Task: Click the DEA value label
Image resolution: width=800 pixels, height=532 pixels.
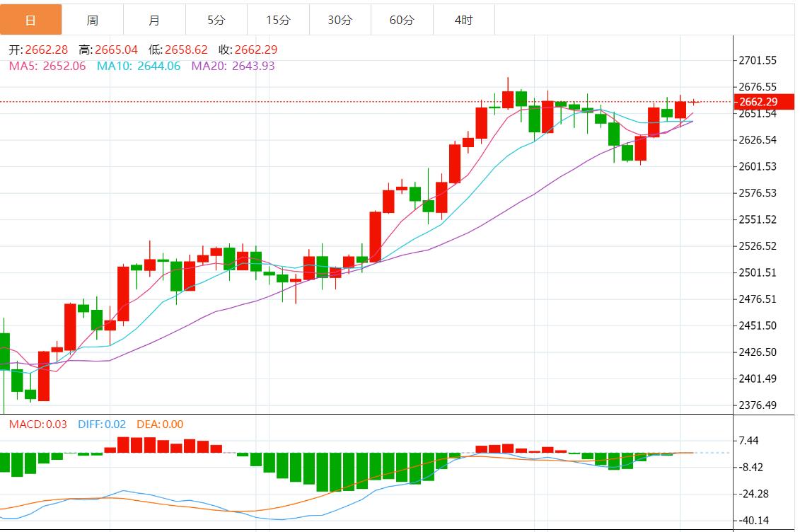Action: pyautogui.click(x=160, y=424)
